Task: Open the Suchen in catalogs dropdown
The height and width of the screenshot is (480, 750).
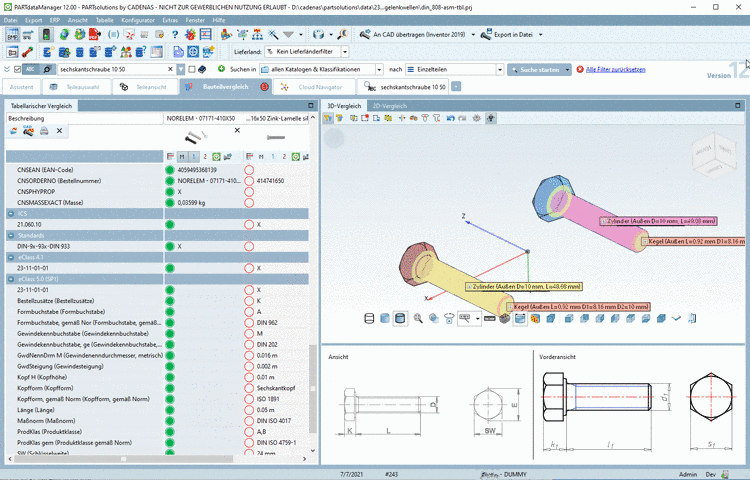Action: (379, 69)
